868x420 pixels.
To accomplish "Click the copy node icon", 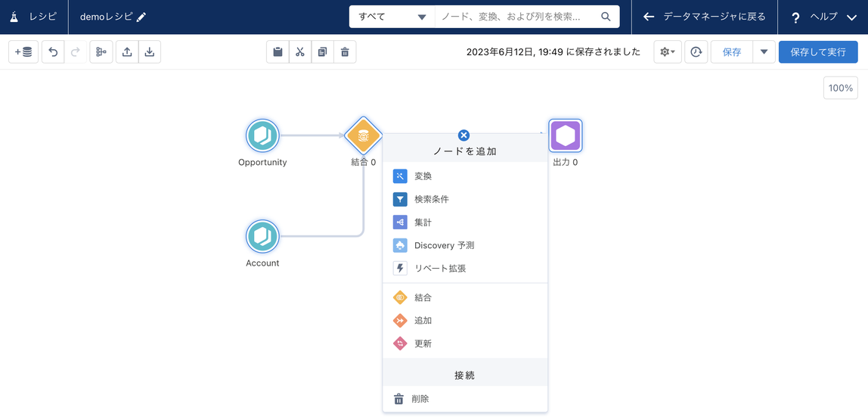I will [x=323, y=52].
